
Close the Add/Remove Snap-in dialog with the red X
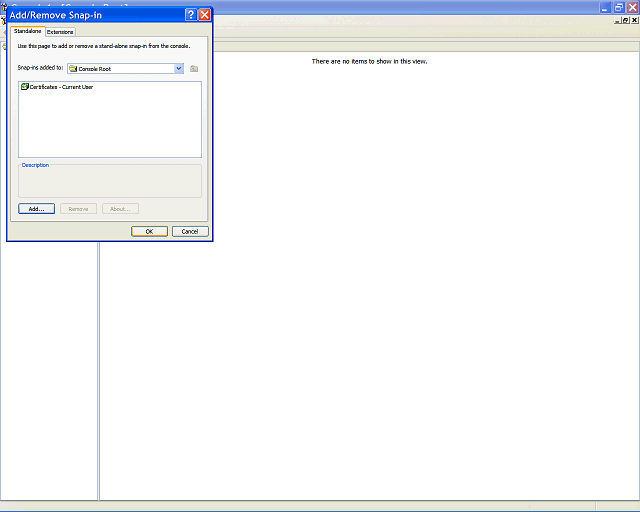[204, 15]
